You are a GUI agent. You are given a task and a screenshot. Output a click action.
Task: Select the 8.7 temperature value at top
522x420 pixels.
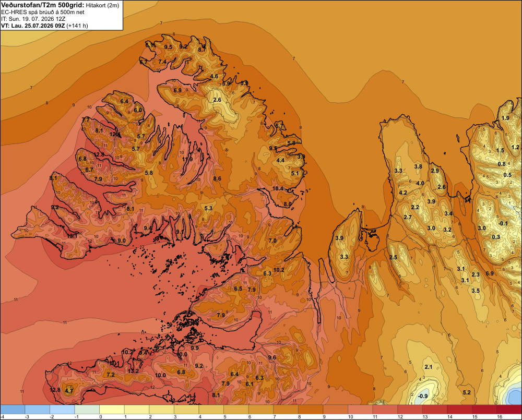click(x=201, y=50)
